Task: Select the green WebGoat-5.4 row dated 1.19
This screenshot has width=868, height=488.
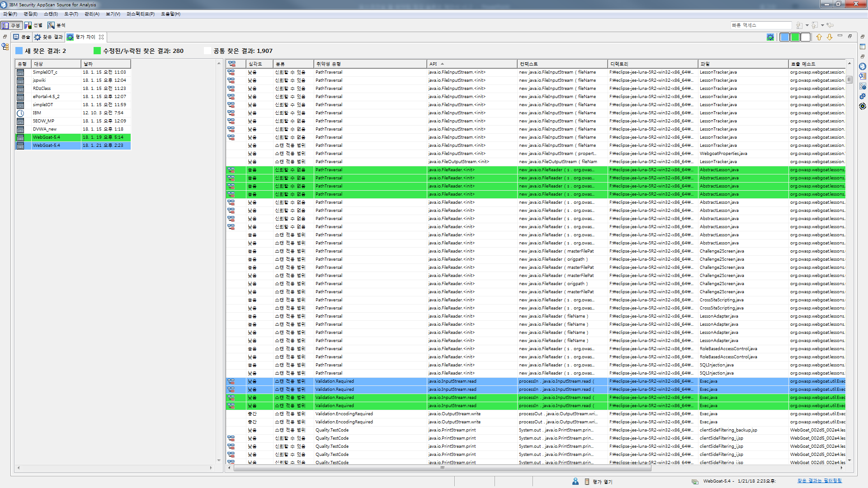Action: click(73, 137)
